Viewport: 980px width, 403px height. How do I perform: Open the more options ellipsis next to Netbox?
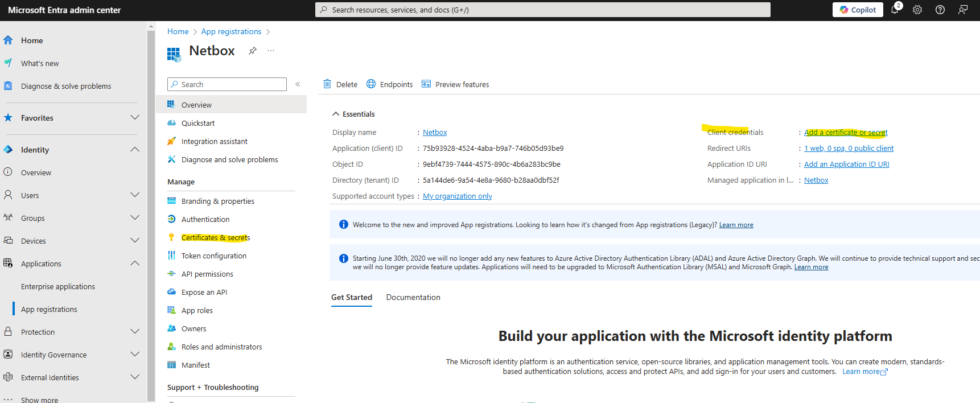pos(271,51)
